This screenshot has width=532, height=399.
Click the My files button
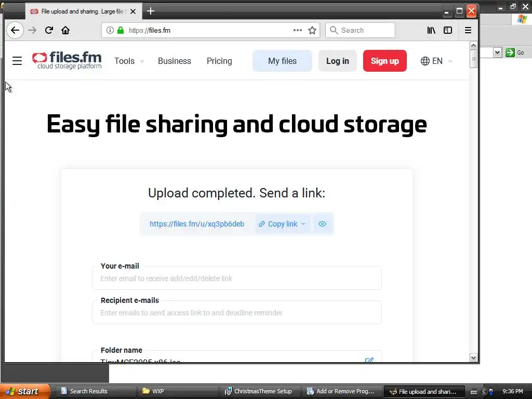tap(282, 61)
